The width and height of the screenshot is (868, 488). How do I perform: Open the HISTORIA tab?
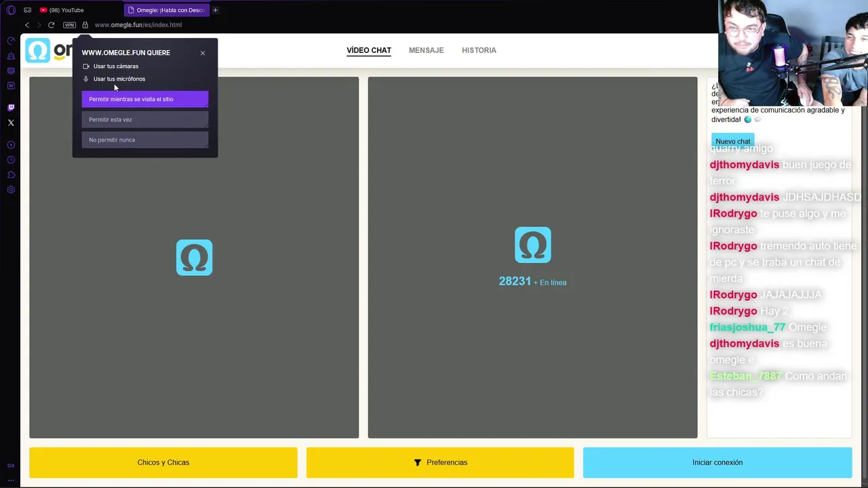(479, 50)
